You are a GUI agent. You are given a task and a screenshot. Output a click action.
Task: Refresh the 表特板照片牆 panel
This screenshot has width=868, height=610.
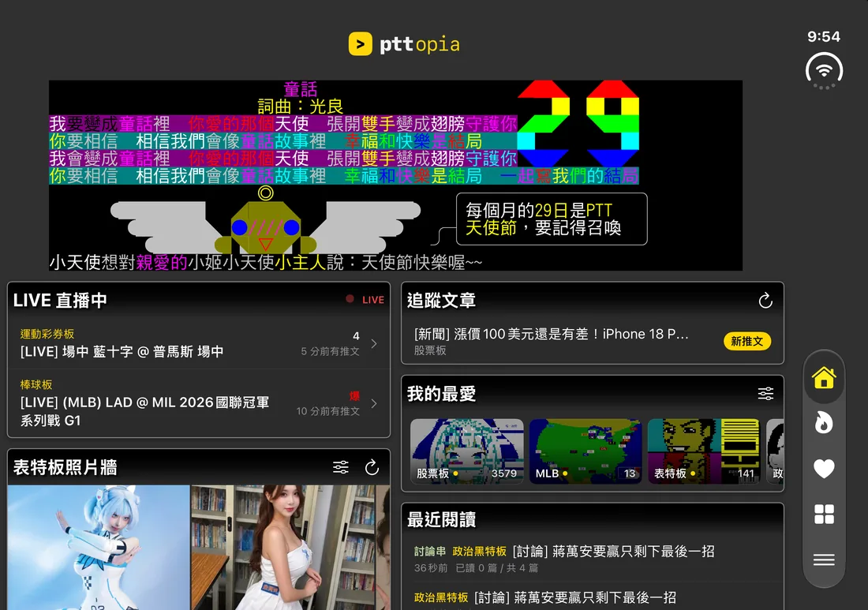point(372,467)
